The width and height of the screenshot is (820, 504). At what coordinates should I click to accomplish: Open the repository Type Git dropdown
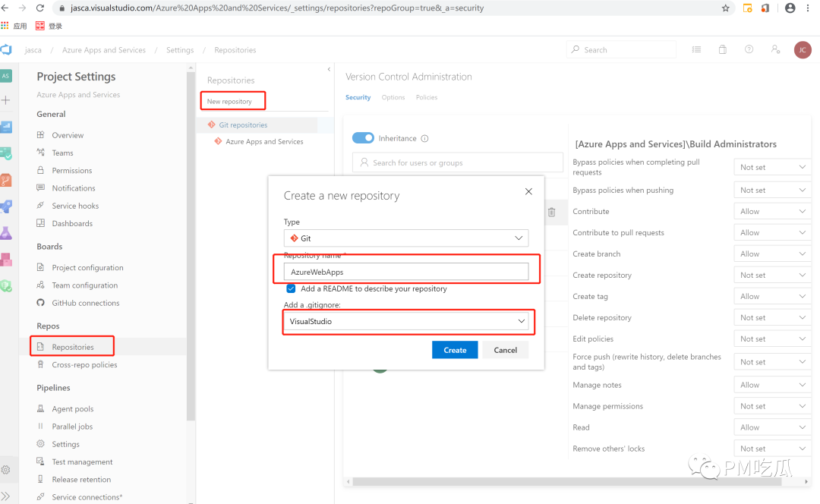pyautogui.click(x=405, y=238)
